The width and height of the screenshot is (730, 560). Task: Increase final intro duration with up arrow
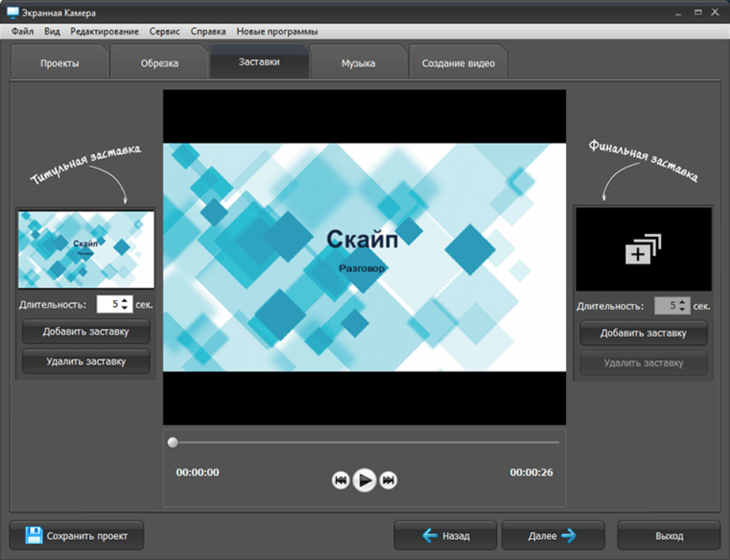pos(682,301)
